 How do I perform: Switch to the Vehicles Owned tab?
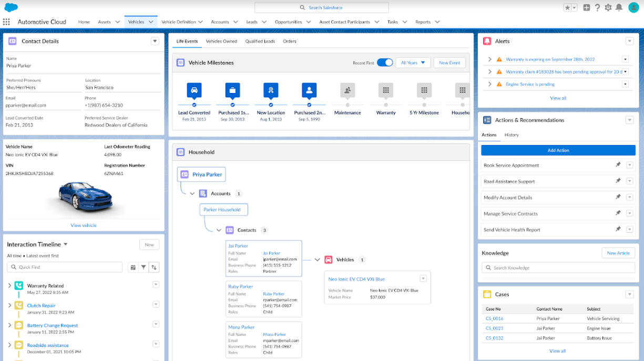point(221,41)
